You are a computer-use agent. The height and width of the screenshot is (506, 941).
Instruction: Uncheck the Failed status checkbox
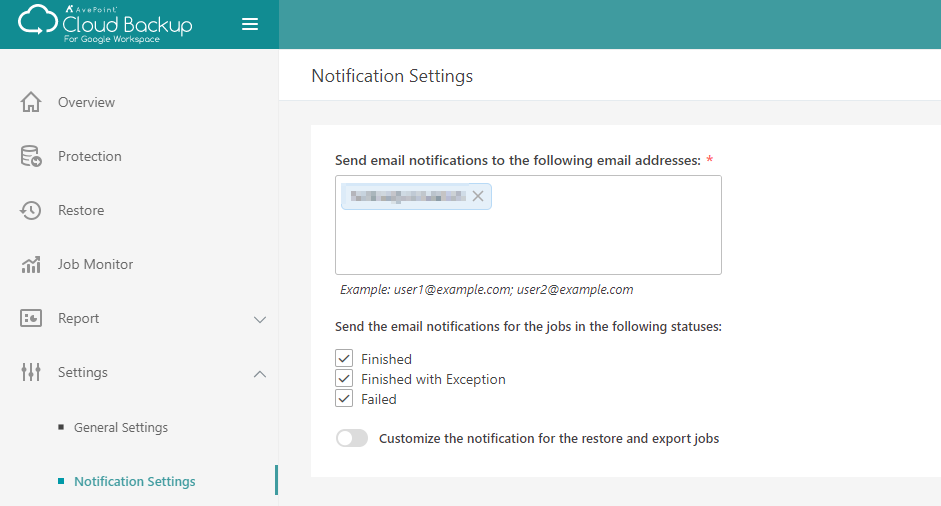344,399
